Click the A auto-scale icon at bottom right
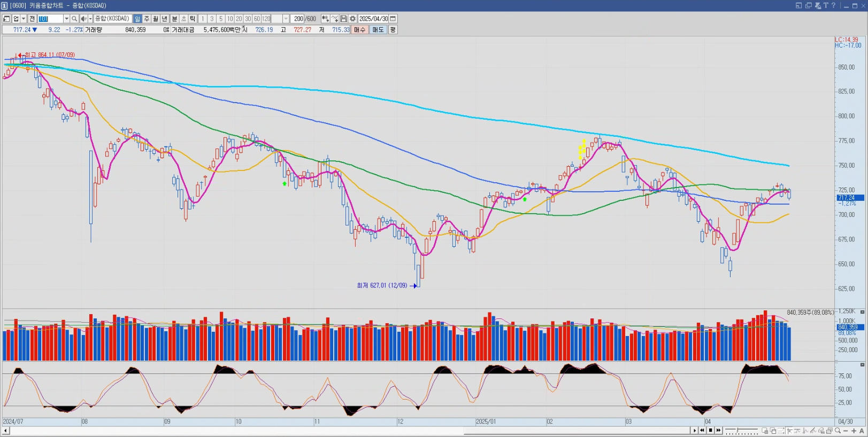Screen dimensions: 868x437 862,431
